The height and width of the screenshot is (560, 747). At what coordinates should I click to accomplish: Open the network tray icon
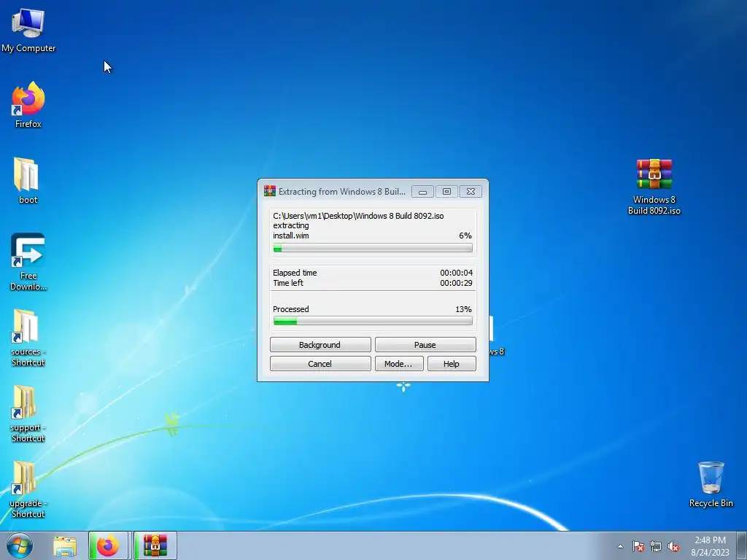click(656, 546)
